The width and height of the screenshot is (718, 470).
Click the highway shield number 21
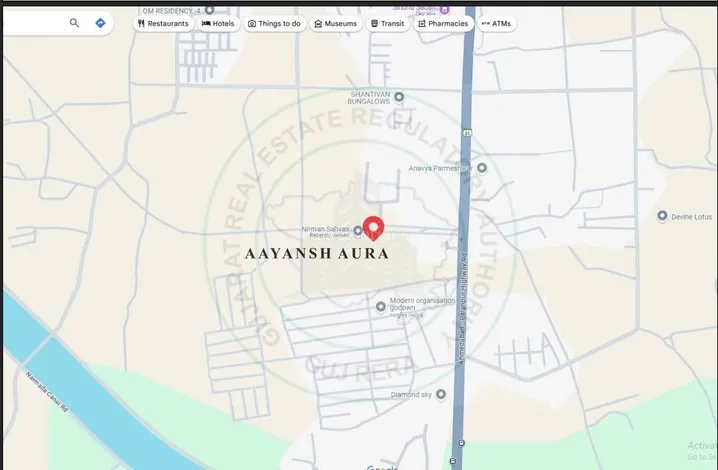pos(465,131)
